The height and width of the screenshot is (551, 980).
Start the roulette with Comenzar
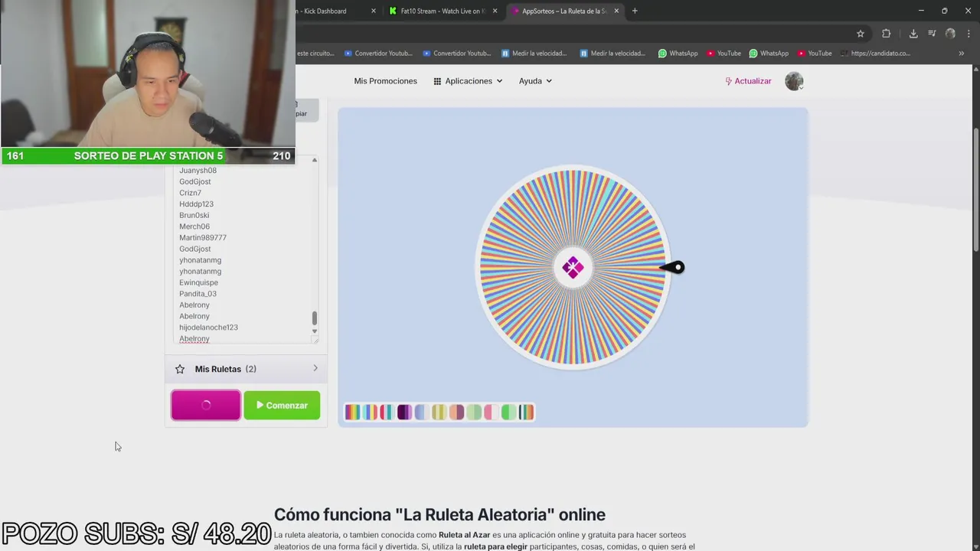pos(282,406)
